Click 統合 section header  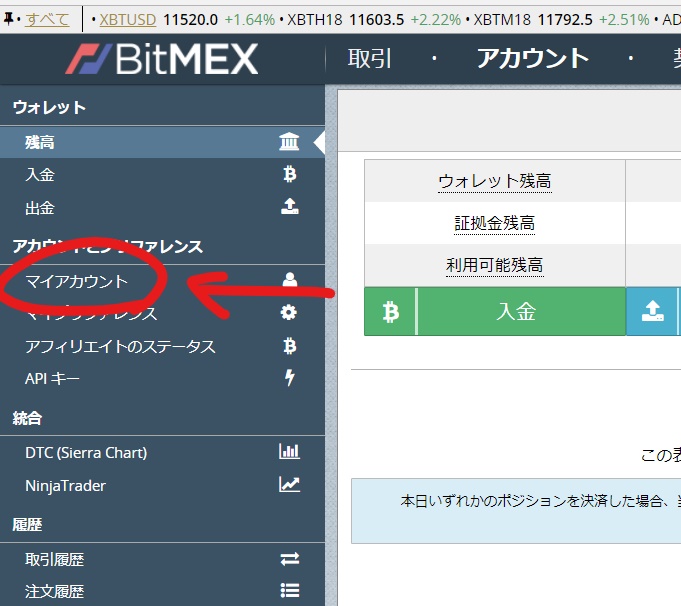[27, 418]
